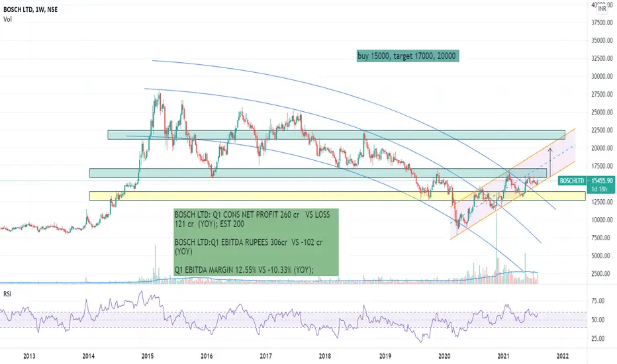617x364 pixels.
Task: Click the 2022 label on the time axis
Action: tap(563, 356)
